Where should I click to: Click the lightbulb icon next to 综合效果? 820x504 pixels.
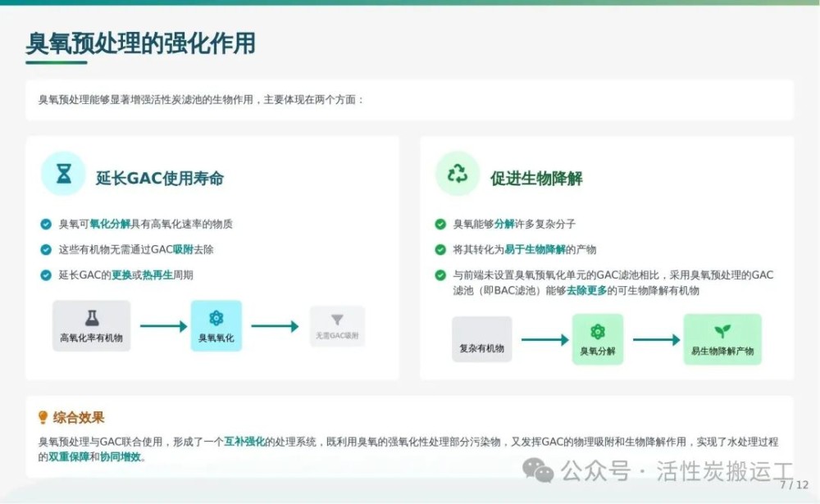point(43,418)
